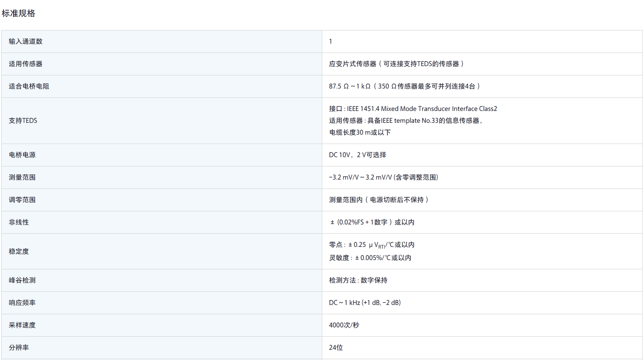Select the 输入通道数 row label

[x=25, y=42]
